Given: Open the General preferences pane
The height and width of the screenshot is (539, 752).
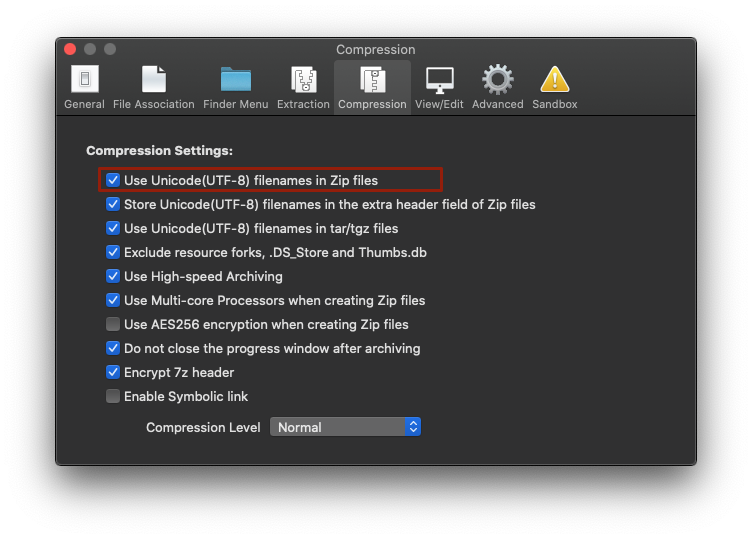Looking at the screenshot, I should [84, 87].
